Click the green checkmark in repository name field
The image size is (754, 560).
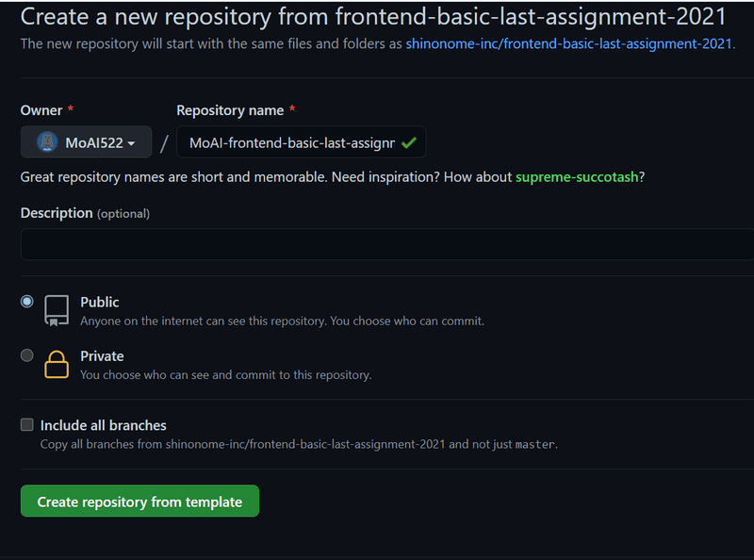click(409, 142)
